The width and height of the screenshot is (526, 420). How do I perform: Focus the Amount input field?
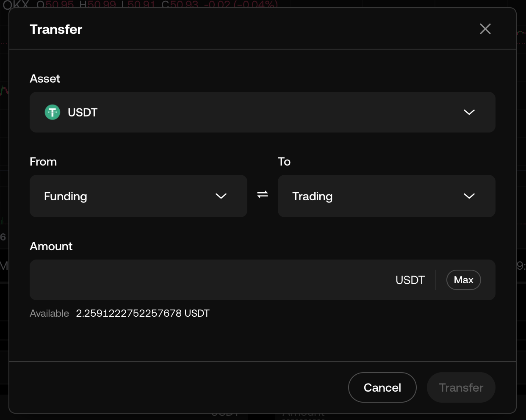tap(208, 280)
